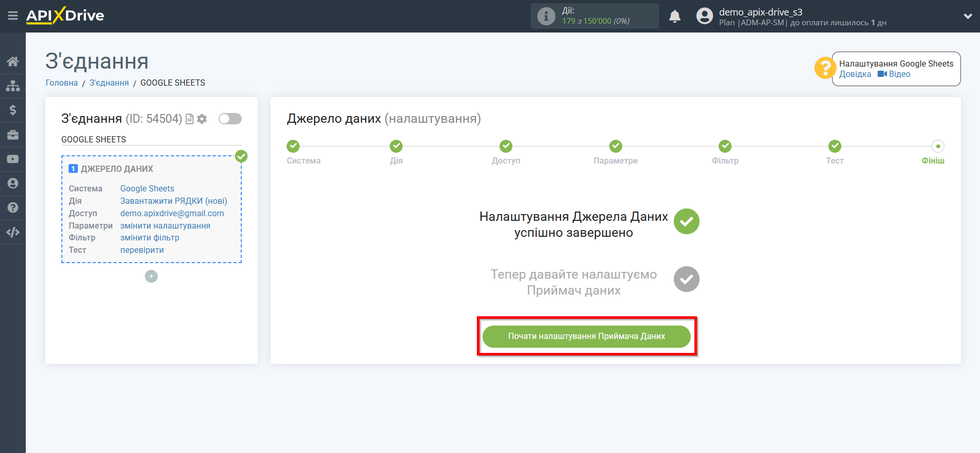The width and height of the screenshot is (980, 453).
Task: Open the YouTube video sidebar icon
Action: 13,159
